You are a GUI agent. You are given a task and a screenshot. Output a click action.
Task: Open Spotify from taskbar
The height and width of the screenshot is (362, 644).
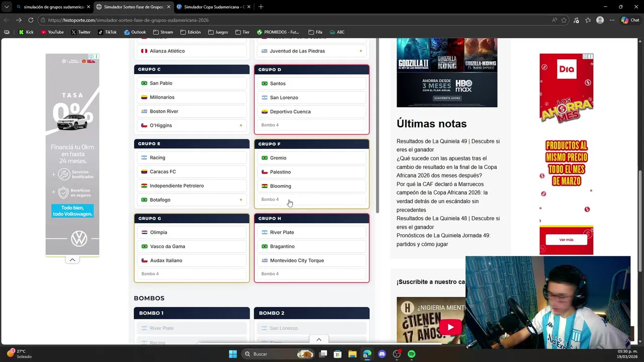(x=412, y=354)
